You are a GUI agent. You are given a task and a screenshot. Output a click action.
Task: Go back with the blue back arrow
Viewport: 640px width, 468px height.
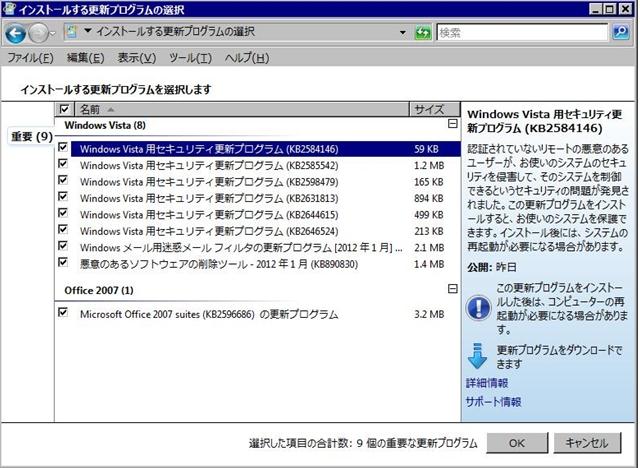[16, 33]
